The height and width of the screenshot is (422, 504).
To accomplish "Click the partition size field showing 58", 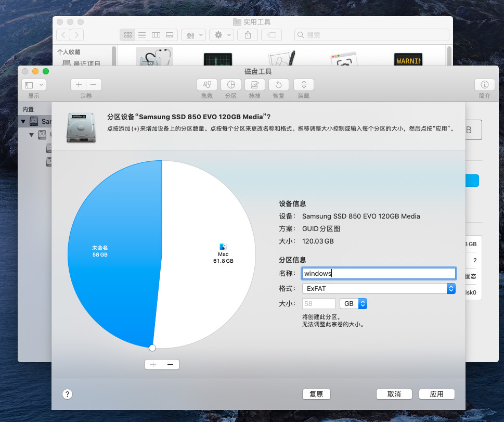I will [x=318, y=304].
